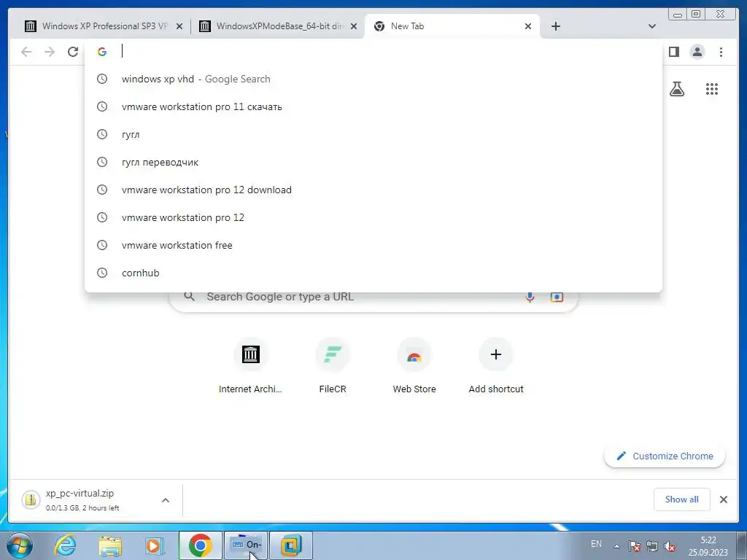Click muted volume icon in tray
Viewport: 747px width, 560px height.
pos(670,546)
